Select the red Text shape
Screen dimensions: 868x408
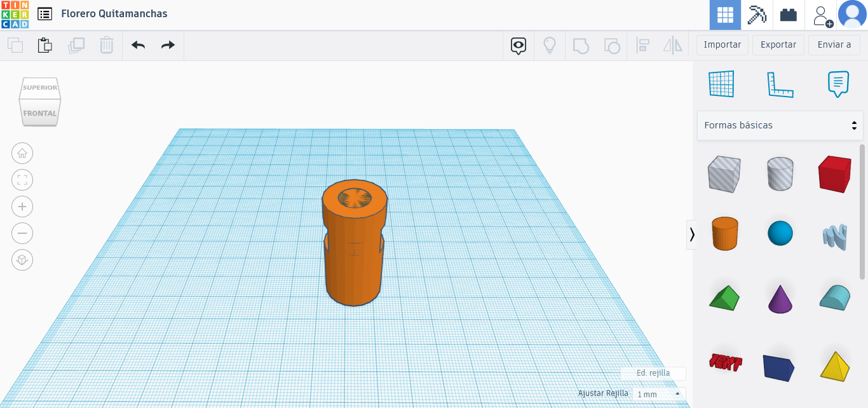pyautogui.click(x=725, y=363)
